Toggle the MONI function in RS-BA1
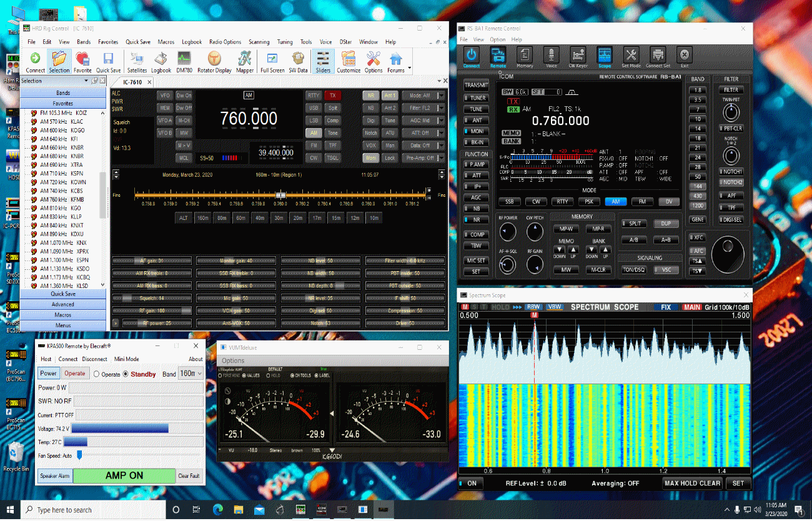Image resolution: width=812 pixels, height=521 pixels. [477, 131]
